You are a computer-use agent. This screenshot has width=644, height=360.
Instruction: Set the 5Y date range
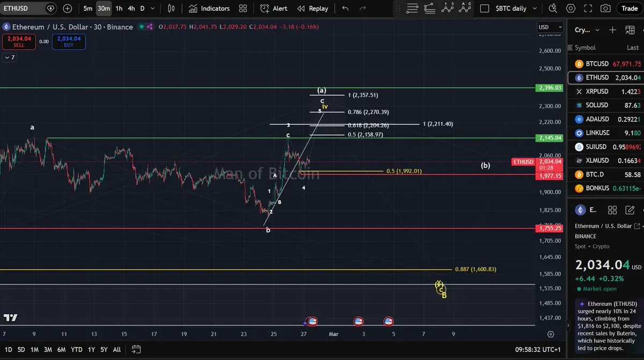[x=104, y=349]
